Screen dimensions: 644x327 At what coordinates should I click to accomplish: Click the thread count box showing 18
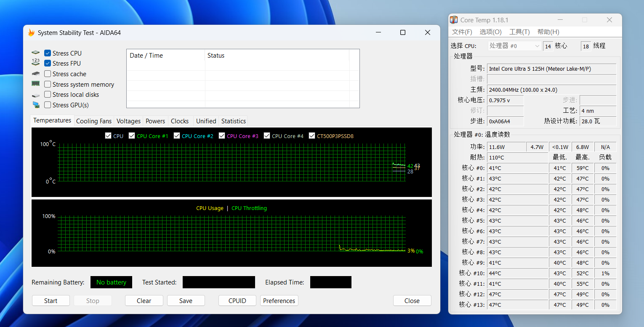(586, 46)
